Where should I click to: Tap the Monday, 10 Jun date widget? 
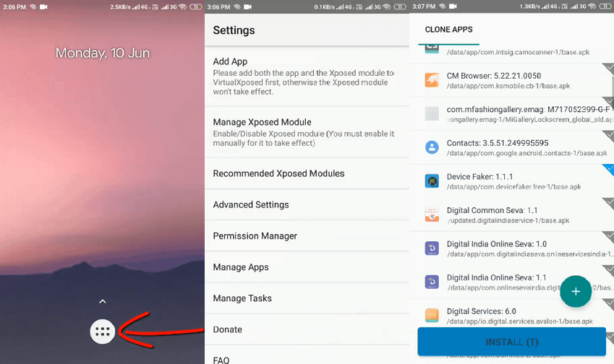(x=103, y=53)
